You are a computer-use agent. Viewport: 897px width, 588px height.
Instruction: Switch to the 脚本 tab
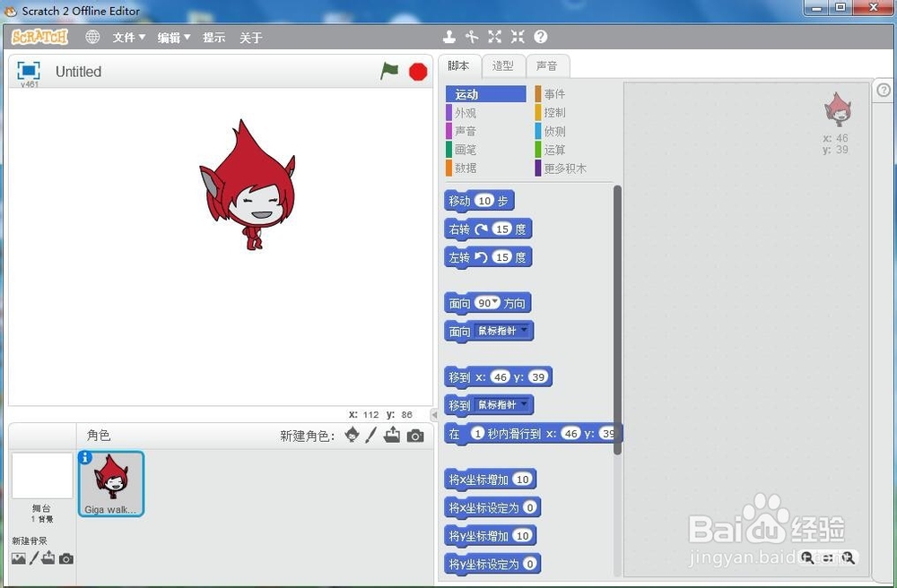tap(458, 65)
